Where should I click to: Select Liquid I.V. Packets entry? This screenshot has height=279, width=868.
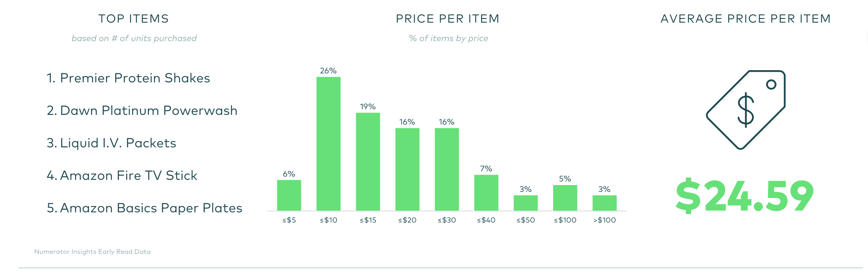click(111, 143)
